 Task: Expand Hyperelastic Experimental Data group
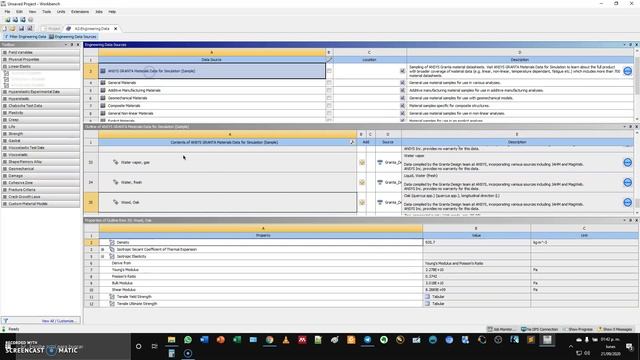4,92
